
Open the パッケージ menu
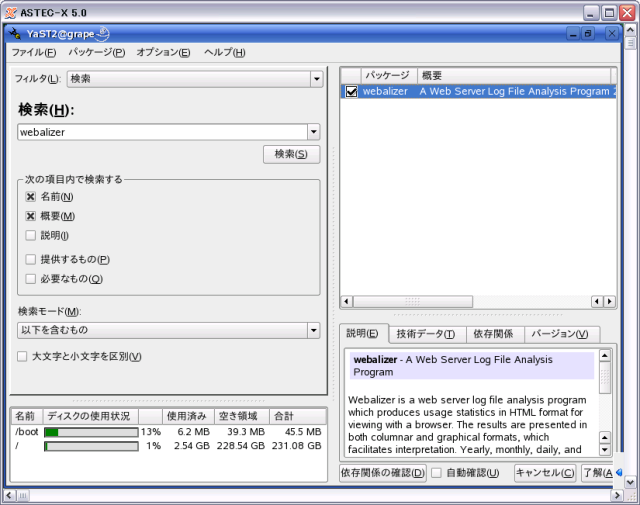(97, 52)
